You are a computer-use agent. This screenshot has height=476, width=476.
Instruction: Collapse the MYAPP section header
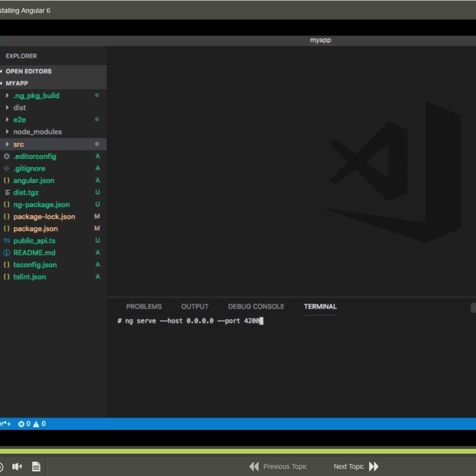click(53, 83)
